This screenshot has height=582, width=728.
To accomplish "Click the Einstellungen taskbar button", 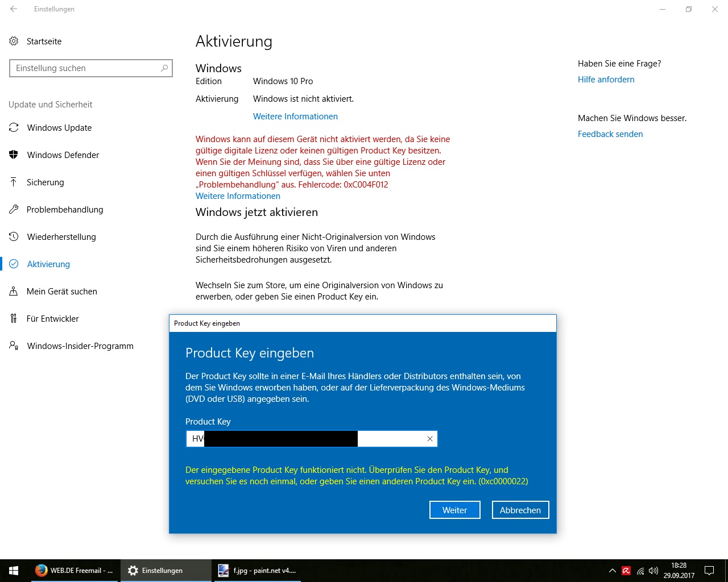I will [x=166, y=571].
